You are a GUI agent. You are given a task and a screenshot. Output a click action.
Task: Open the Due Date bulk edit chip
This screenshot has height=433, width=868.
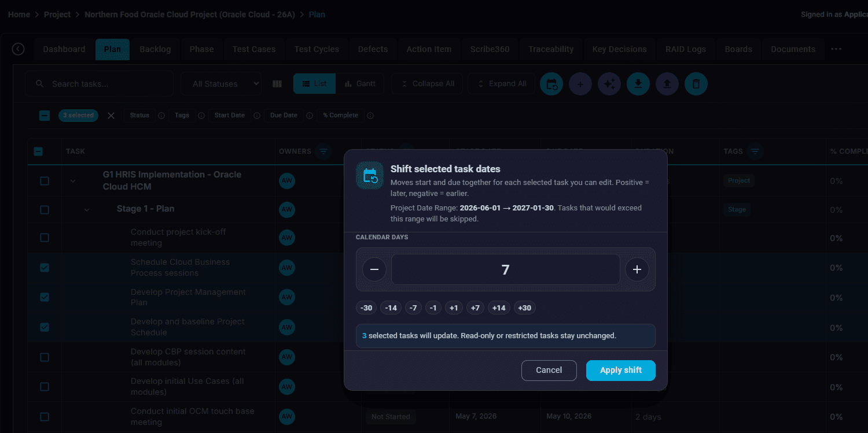[284, 116]
